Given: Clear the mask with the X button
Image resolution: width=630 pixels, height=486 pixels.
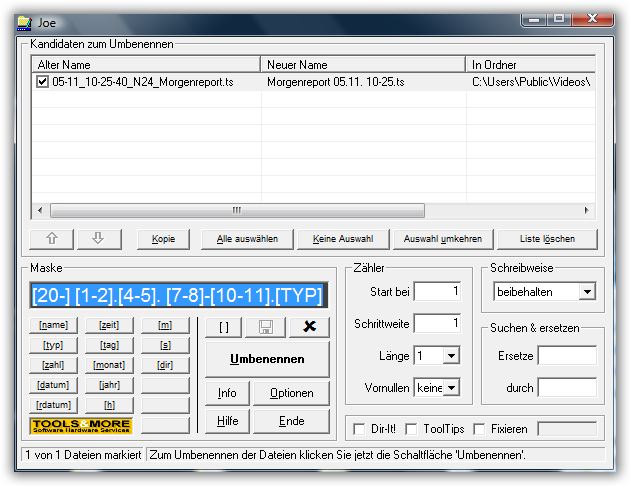Looking at the screenshot, I should click(x=309, y=327).
